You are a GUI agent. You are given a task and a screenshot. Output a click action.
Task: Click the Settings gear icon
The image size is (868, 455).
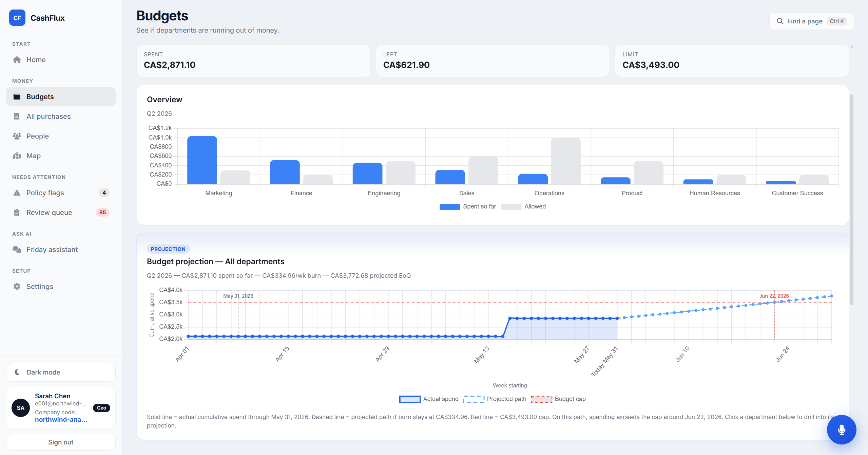point(17,287)
